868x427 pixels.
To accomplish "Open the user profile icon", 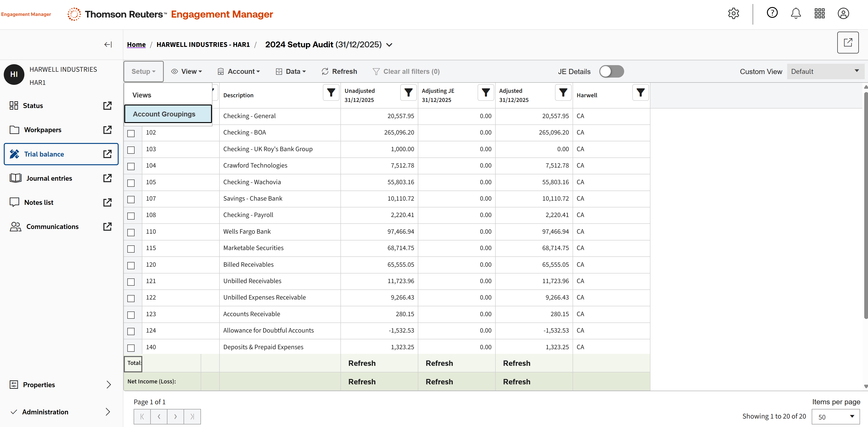I will [x=843, y=14].
